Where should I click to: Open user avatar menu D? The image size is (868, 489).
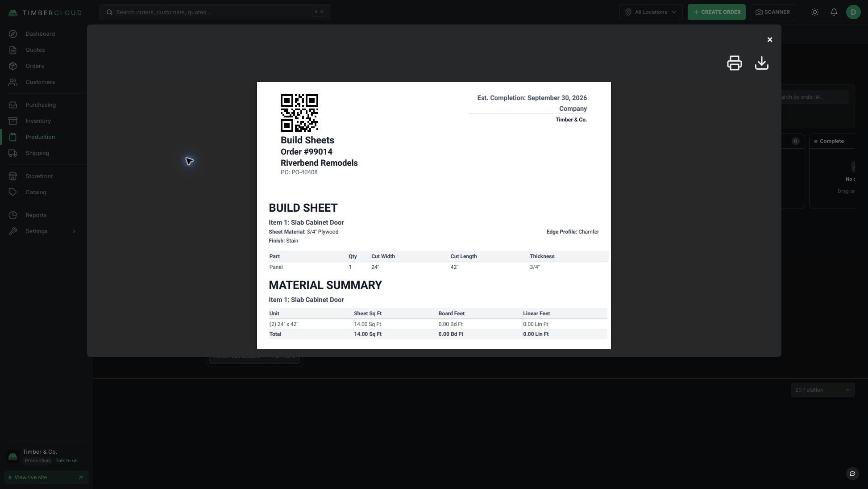(x=853, y=12)
